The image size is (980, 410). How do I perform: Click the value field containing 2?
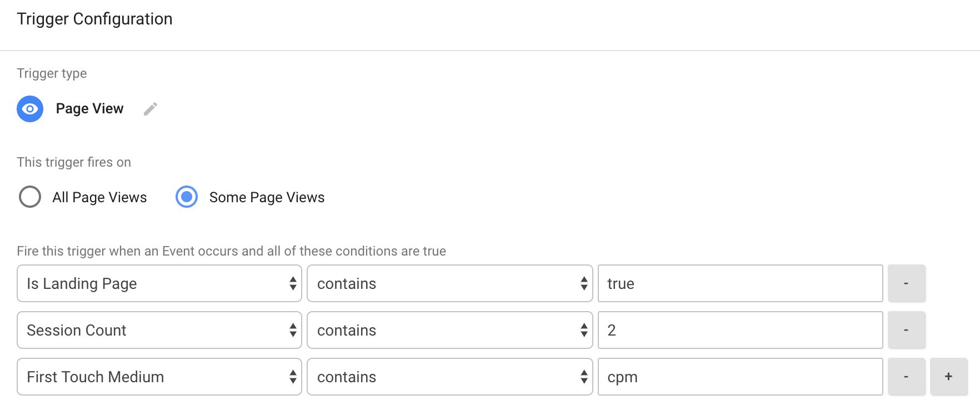(x=741, y=330)
